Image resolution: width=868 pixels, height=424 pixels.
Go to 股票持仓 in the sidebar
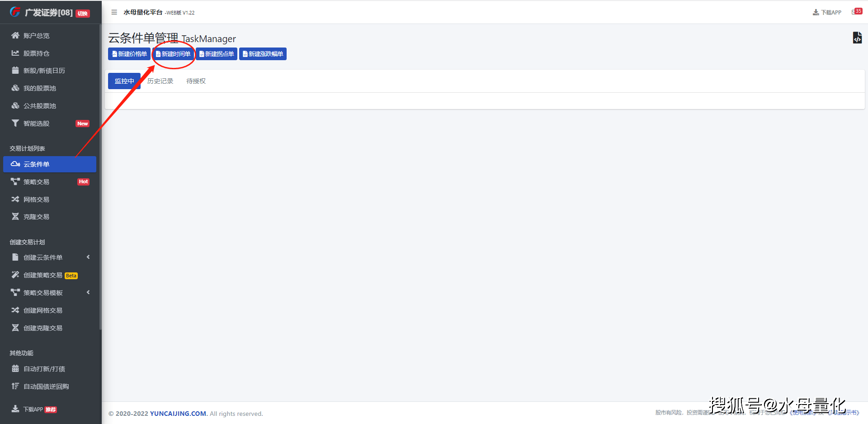[x=36, y=53]
